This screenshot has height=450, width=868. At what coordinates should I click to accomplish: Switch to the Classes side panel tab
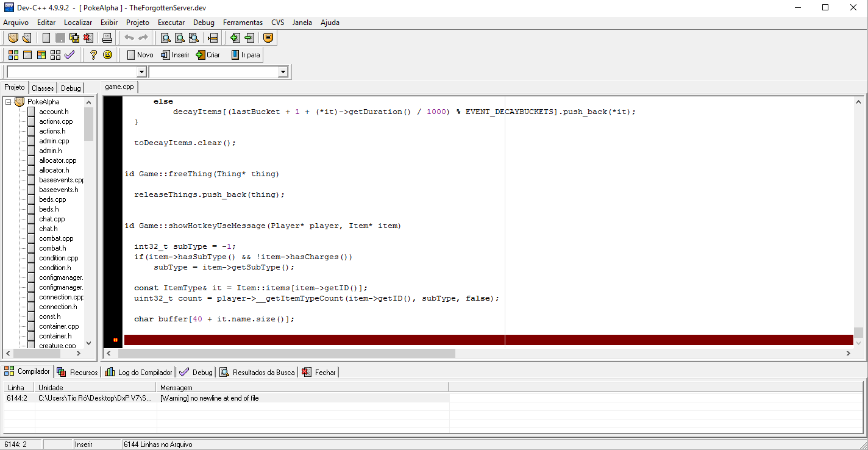(x=43, y=88)
